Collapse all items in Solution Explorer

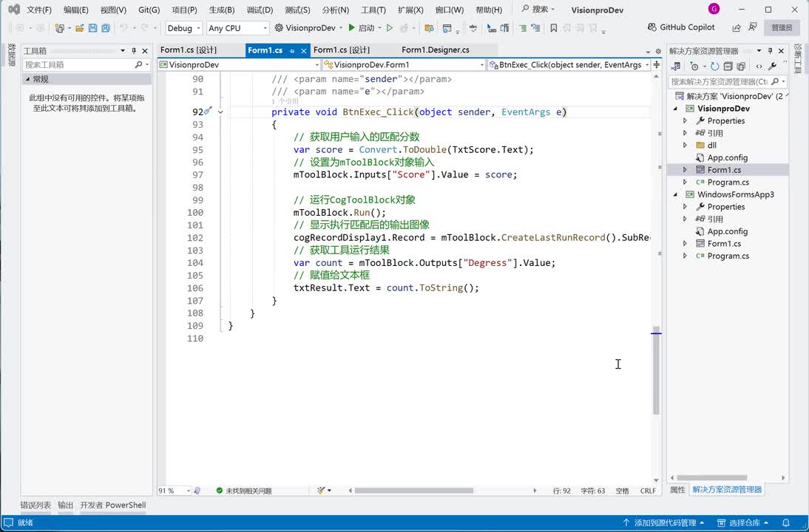pyautogui.click(x=728, y=66)
